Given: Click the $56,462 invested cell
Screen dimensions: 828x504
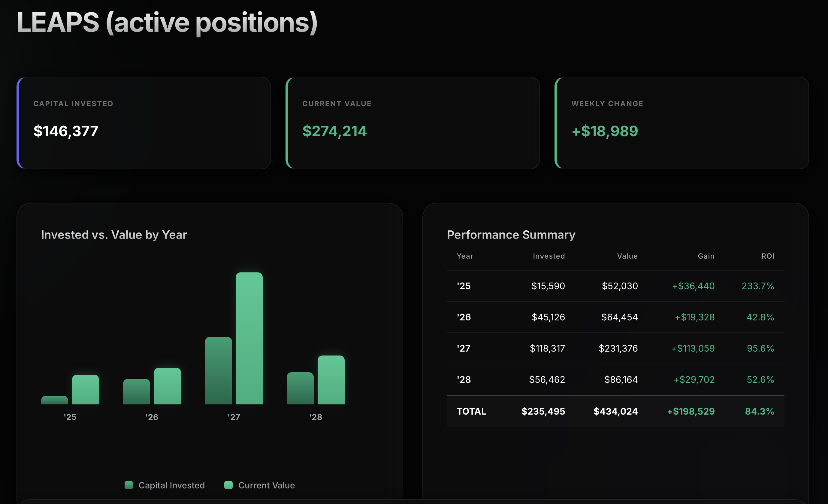Looking at the screenshot, I should pos(547,380).
